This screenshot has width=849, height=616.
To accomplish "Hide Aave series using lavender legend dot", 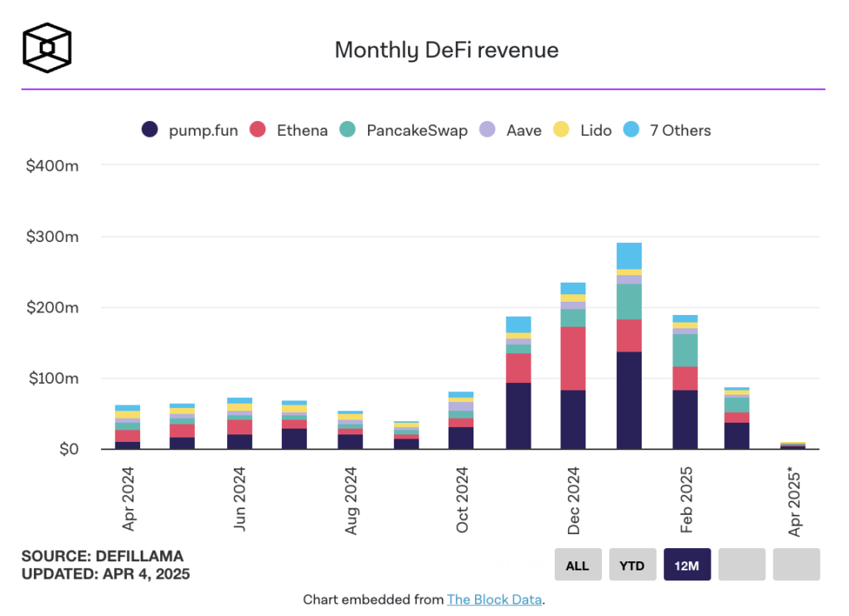I will pyautogui.click(x=488, y=130).
